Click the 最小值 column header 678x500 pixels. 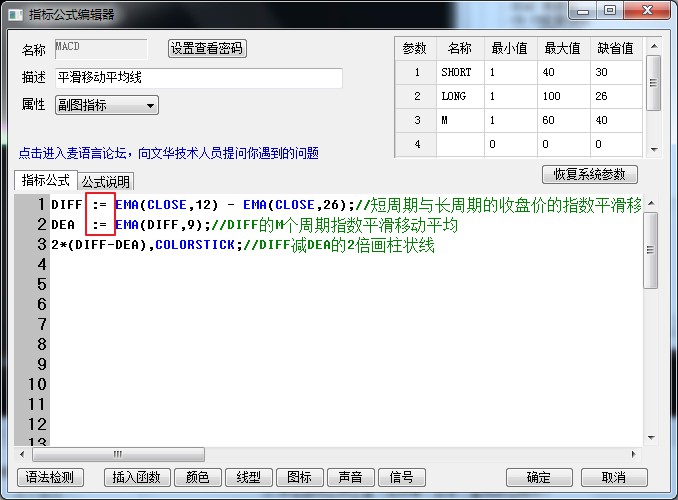[510, 48]
